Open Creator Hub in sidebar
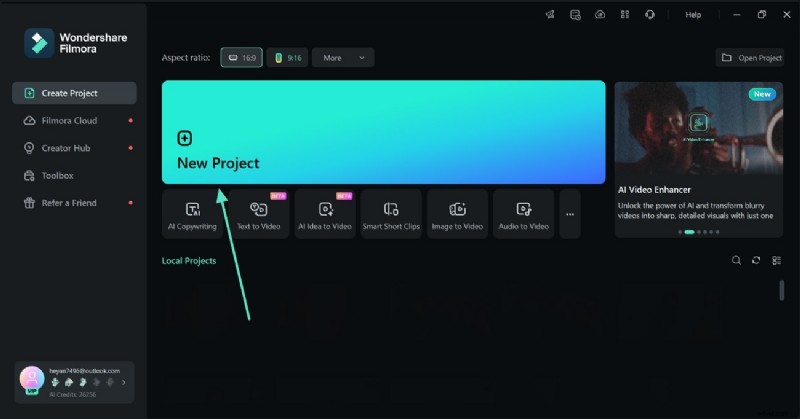Image resolution: width=800 pixels, height=419 pixels. tap(74, 148)
